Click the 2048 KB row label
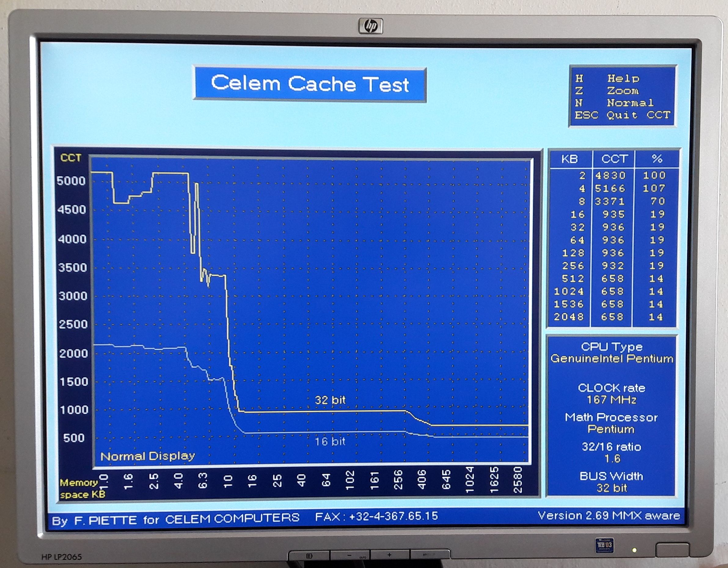Screen dimensions: 728x568 (569, 317)
